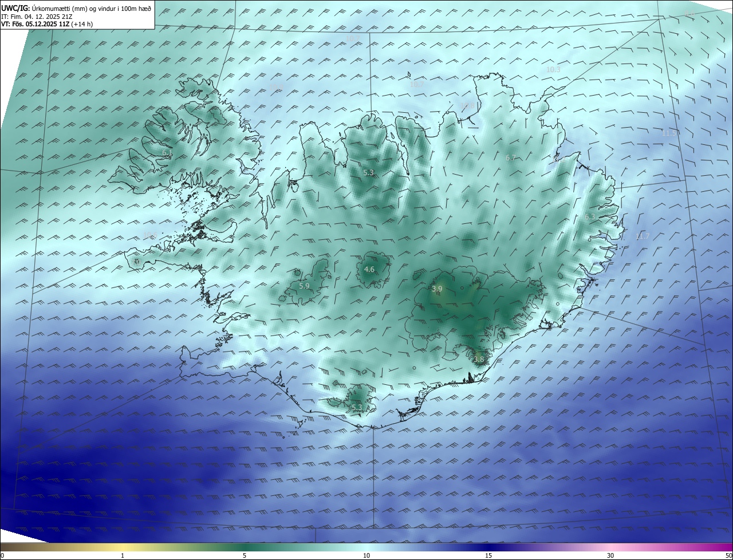This screenshot has height=560, width=733.
Task: Click the 15 tick on the colour scale
Action: point(488,555)
